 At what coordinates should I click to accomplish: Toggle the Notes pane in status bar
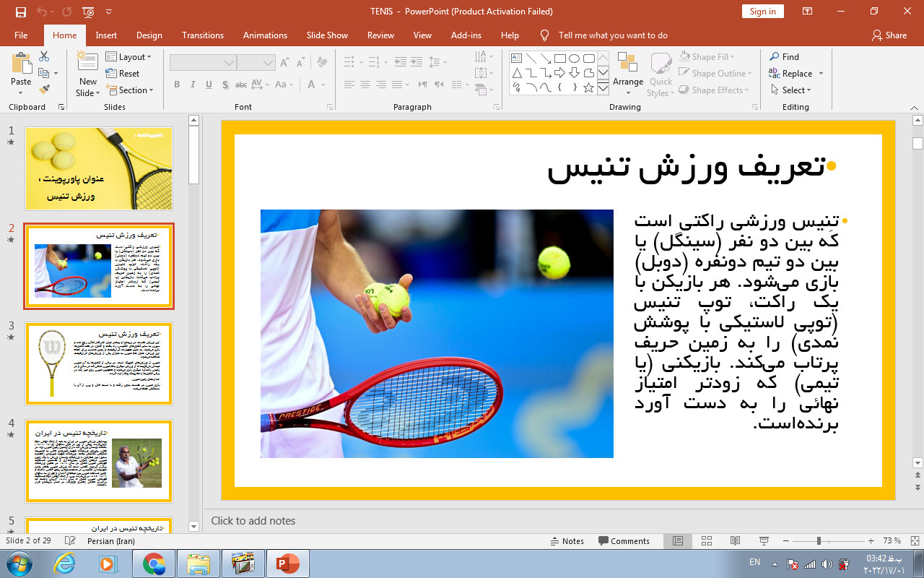point(567,541)
